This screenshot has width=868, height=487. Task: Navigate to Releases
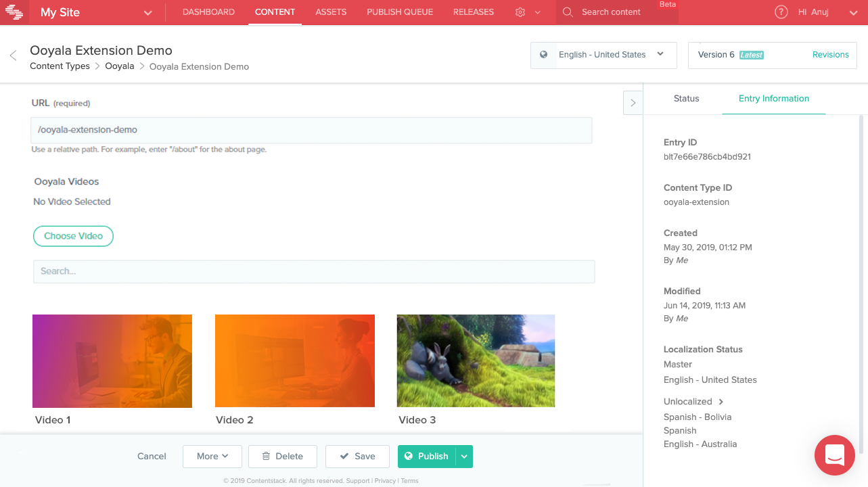point(474,12)
